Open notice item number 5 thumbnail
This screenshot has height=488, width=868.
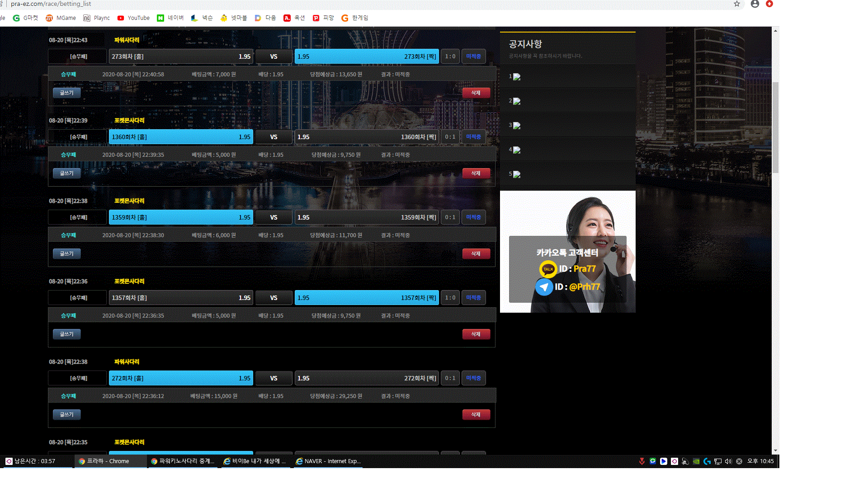517,174
